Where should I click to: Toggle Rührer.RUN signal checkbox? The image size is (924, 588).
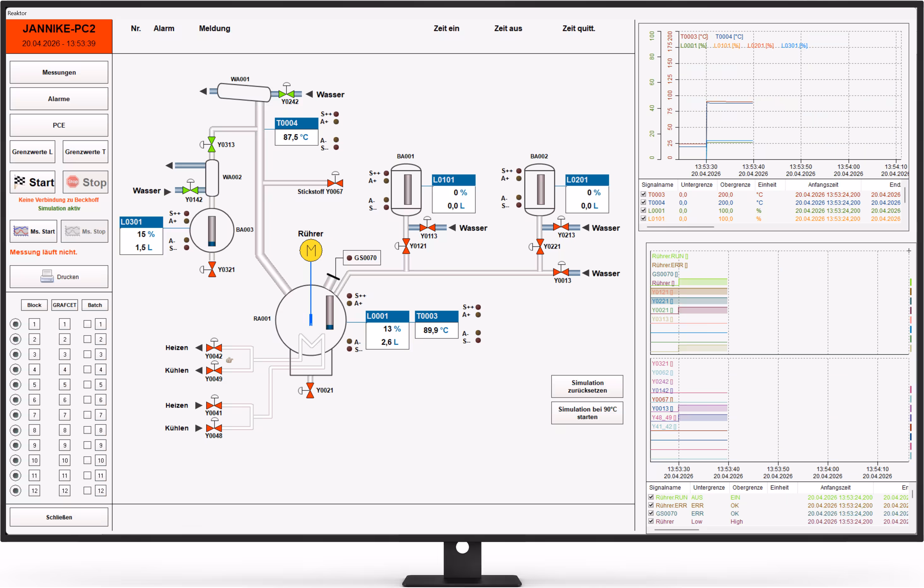(x=651, y=497)
